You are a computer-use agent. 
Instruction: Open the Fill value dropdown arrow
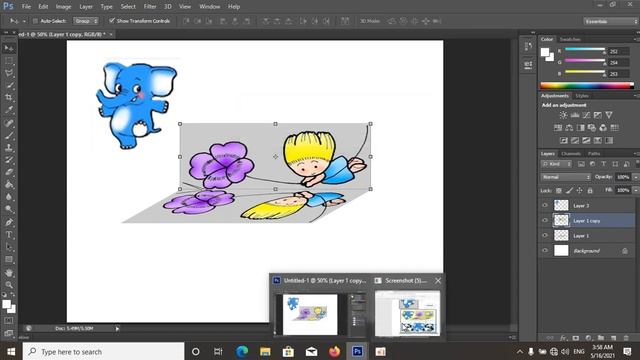(635, 191)
